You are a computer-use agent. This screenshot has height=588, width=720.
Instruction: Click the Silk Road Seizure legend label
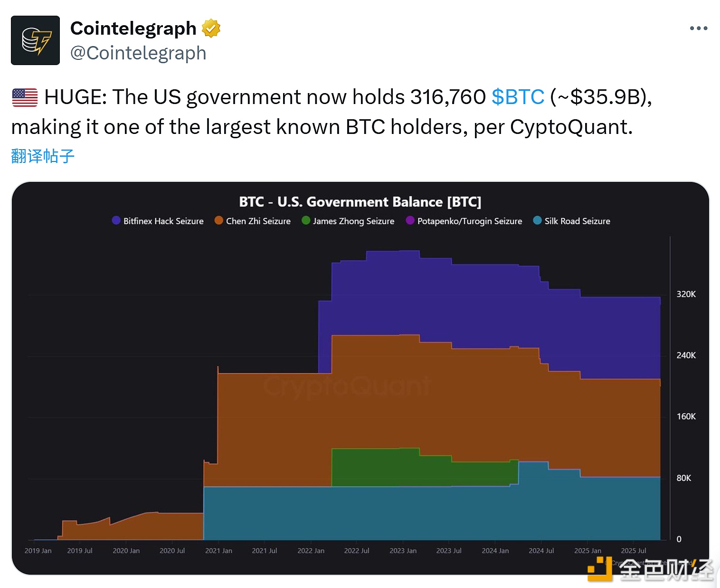[x=577, y=221]
